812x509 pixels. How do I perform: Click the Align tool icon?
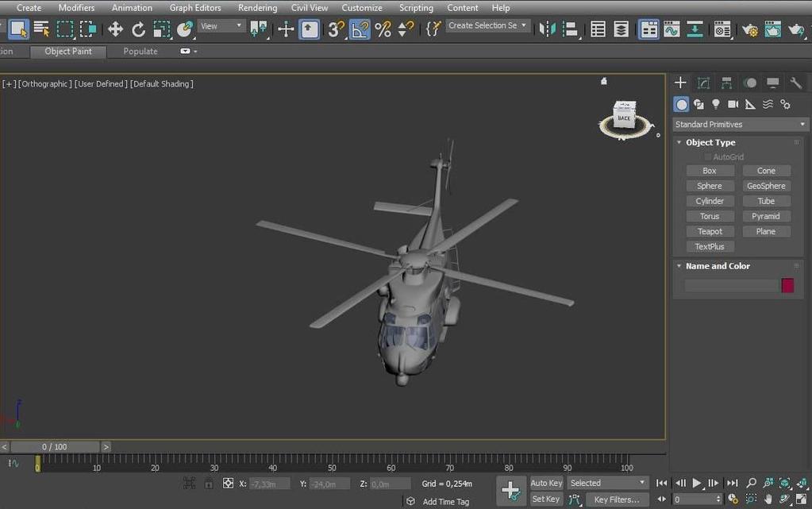point(570,29)
